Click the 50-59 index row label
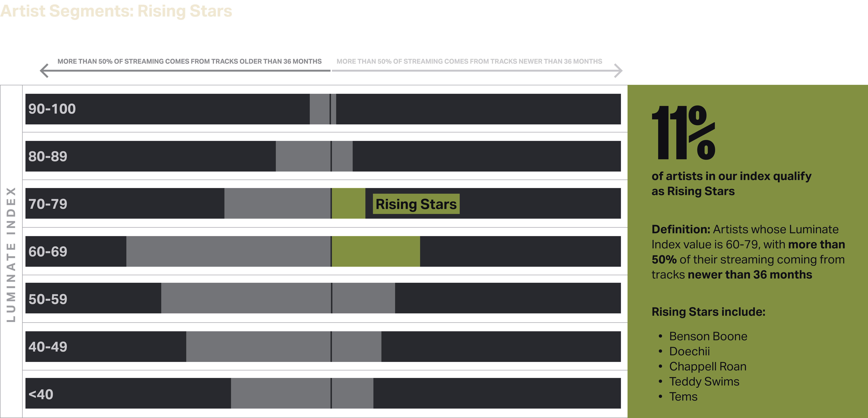 [x=48, y=299]
